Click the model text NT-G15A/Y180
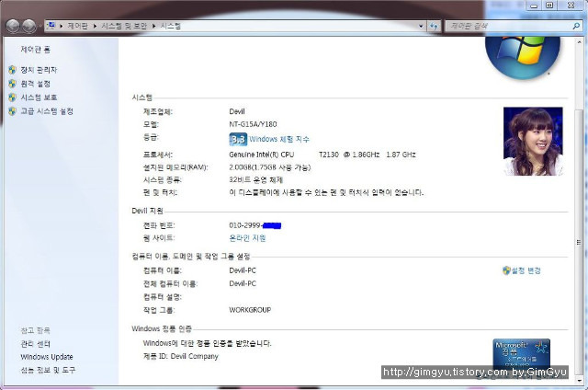 [x=254, y=124]
